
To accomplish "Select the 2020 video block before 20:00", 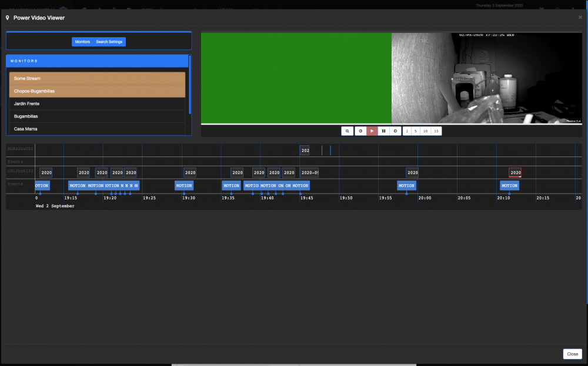I will click(x=412, y=172).
